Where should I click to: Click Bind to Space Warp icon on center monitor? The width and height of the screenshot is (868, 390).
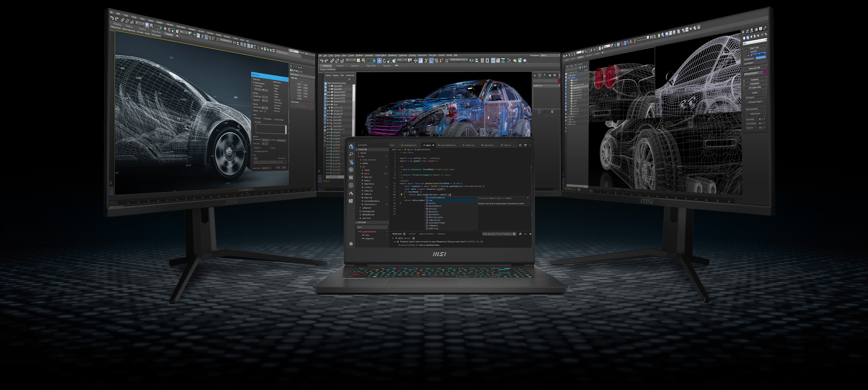pos(342,61)
